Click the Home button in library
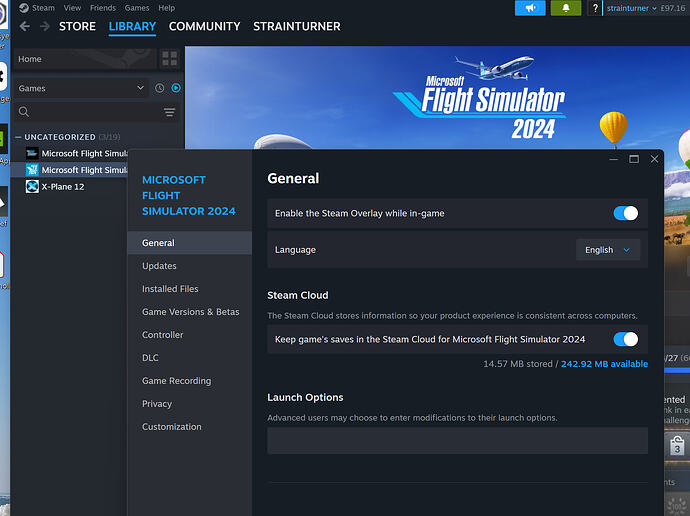The height and width of the screenshot is (516, 690). click(85, 59)
